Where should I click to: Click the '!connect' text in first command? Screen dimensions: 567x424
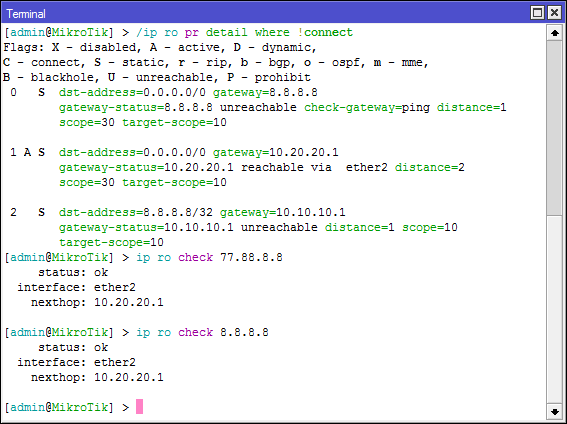coord(325,32)
